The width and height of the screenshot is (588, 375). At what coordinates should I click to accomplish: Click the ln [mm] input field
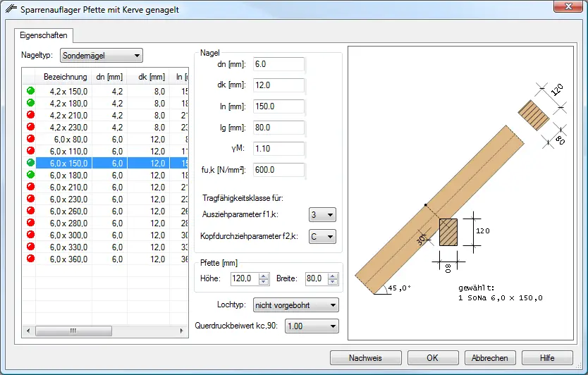pos(278,106)
